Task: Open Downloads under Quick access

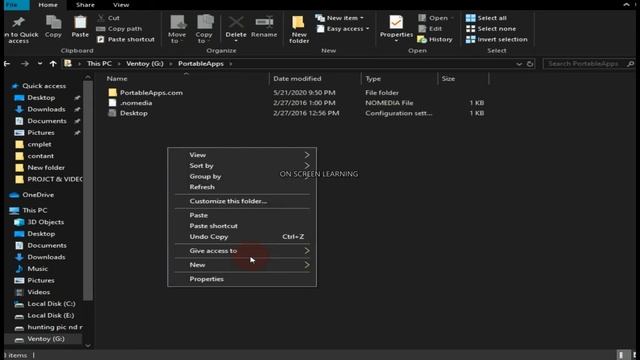Action: pyautogui.click(x=46, y=109)
